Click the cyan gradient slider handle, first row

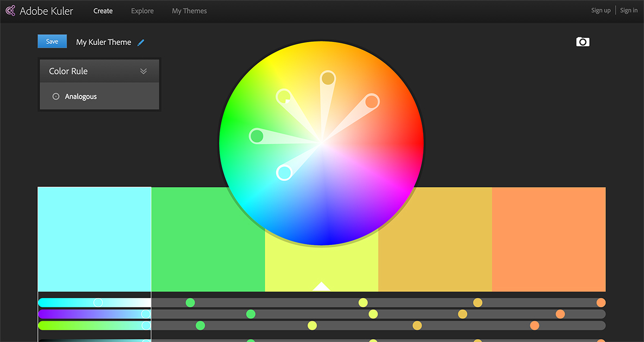point(98,302)
